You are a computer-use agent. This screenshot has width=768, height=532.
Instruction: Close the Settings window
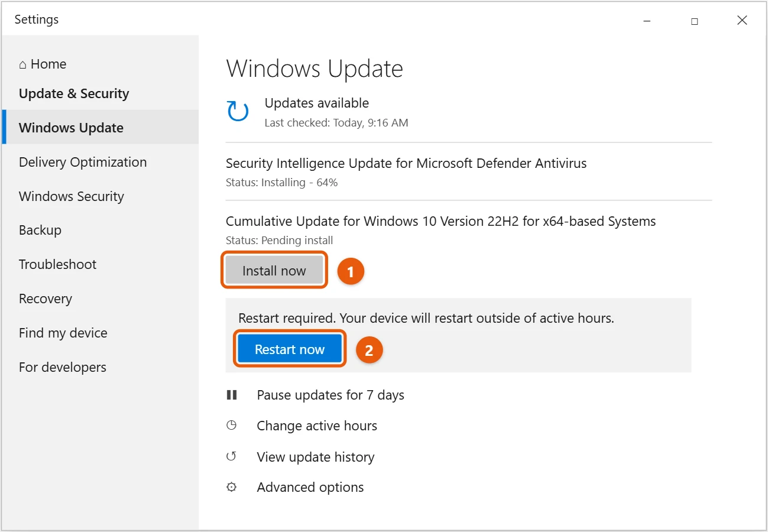tap(742, 21)
